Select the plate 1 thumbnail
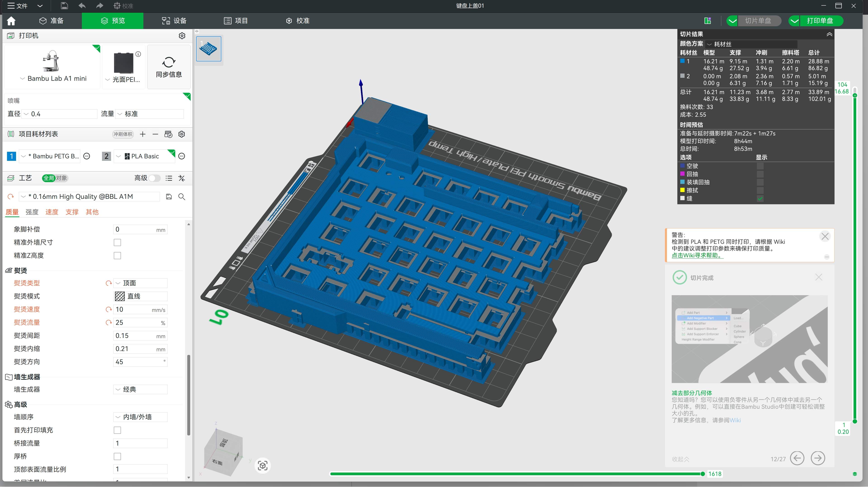This screenshot has width=868, height=487. (x=209, y=49)
